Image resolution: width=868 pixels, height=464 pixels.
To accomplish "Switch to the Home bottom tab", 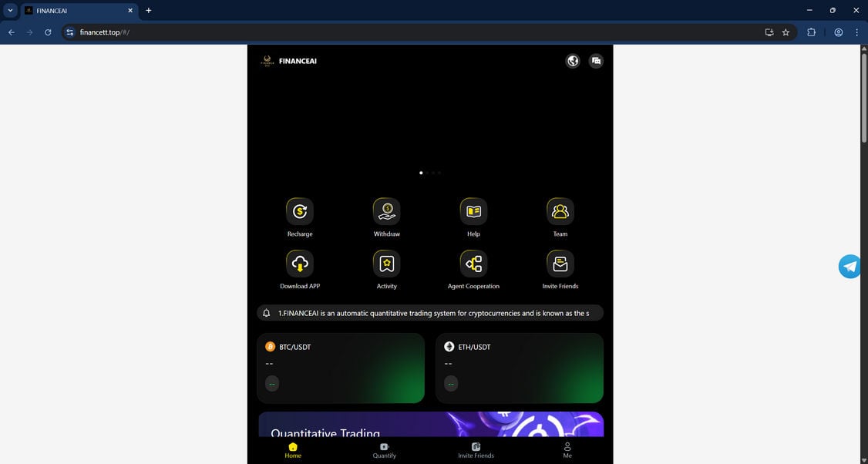I will (293, 450).
